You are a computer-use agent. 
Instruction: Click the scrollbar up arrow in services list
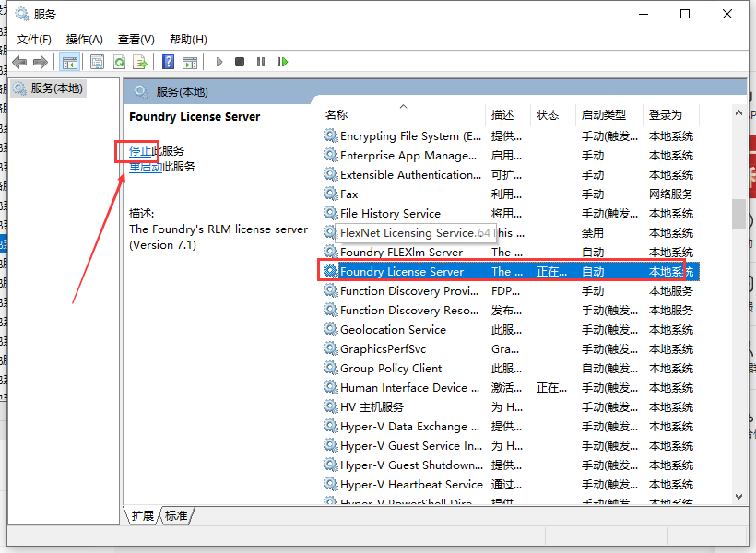coord(738,112)
